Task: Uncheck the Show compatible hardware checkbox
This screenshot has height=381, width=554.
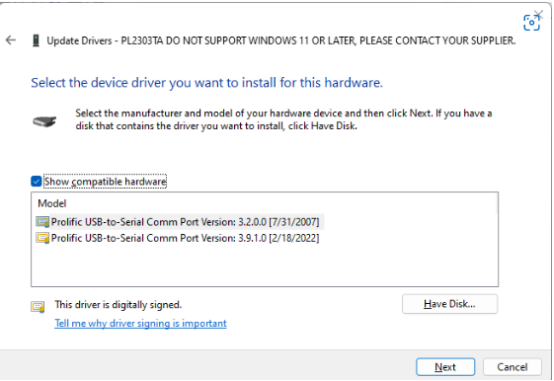Action: [36, 181]
